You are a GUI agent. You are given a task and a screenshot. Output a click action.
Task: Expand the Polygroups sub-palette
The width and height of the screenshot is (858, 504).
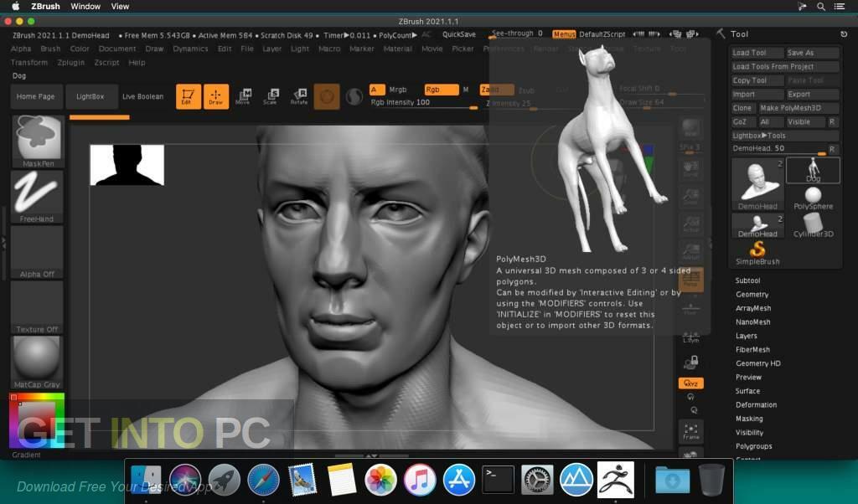pyautogui.click(x=753, y=446)
